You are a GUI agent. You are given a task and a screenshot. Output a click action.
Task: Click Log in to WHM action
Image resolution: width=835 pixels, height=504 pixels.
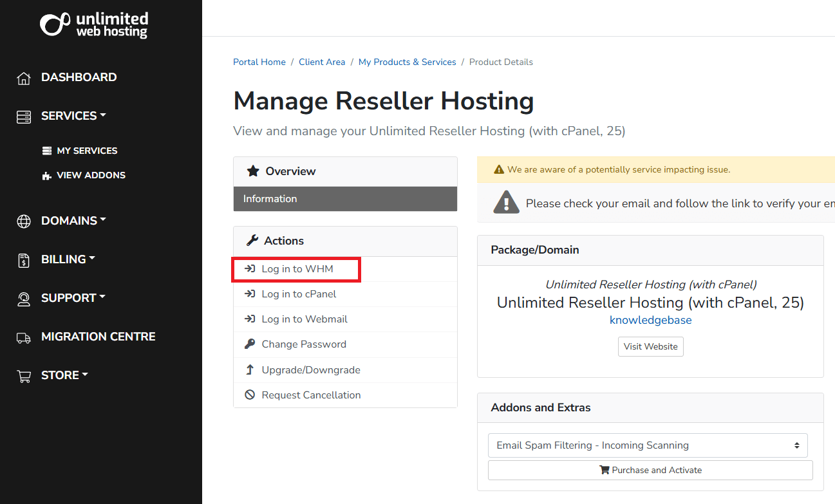[345, 269]
